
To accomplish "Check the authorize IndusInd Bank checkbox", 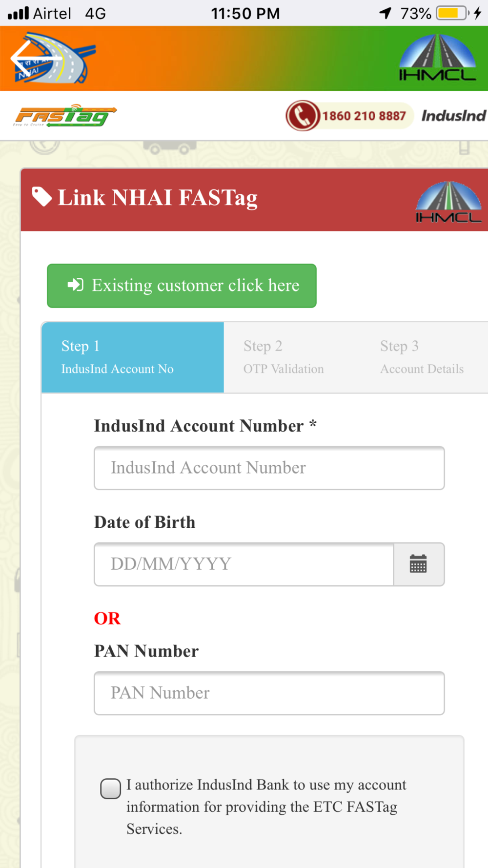I will (110, 788).
